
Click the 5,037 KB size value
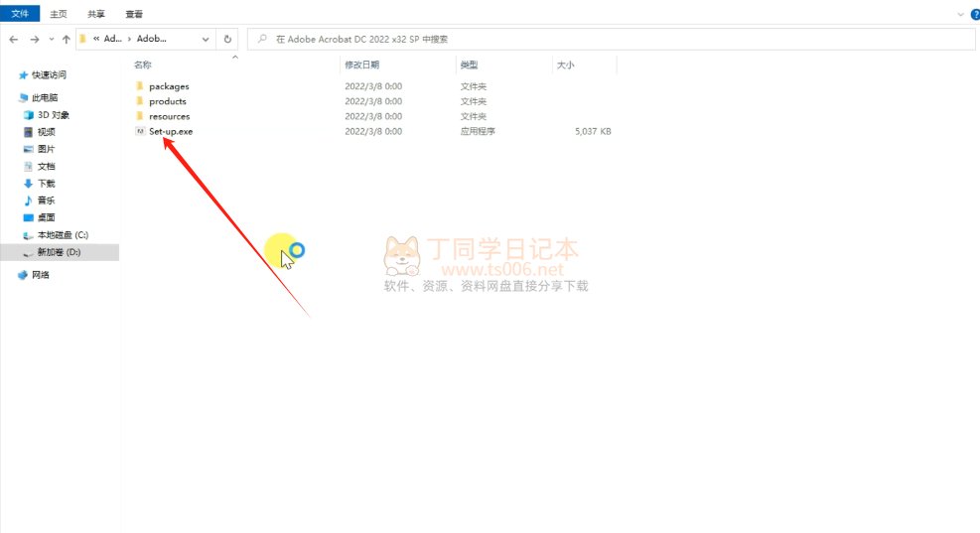coord(593,131)
